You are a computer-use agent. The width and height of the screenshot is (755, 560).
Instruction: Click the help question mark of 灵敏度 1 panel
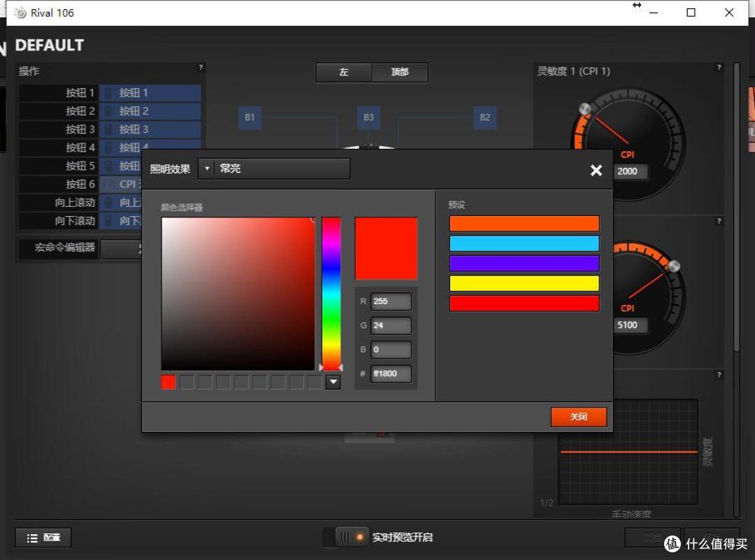pos(719,67)
